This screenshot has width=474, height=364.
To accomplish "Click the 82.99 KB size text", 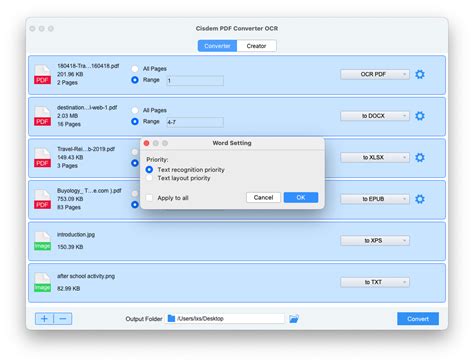I will tap(69, 288).
